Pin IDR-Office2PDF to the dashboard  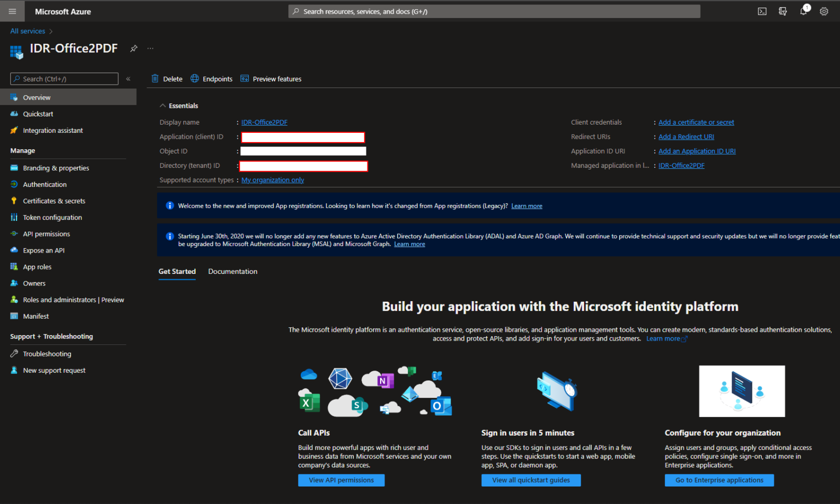click(133, 48)
